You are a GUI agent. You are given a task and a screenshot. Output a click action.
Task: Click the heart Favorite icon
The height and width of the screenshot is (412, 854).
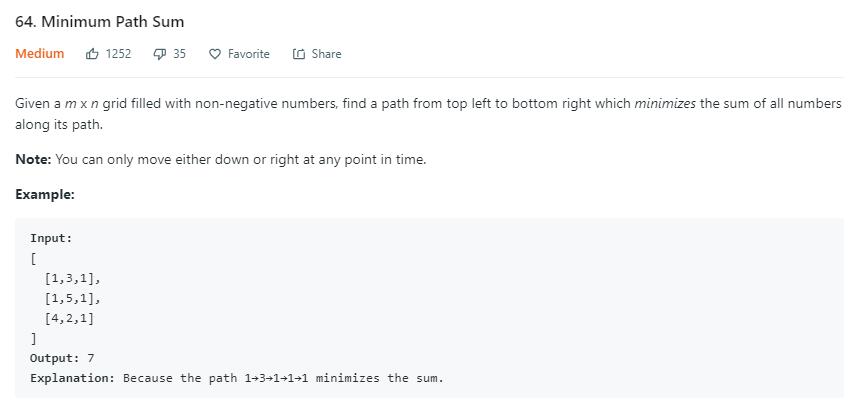point(215,54)
